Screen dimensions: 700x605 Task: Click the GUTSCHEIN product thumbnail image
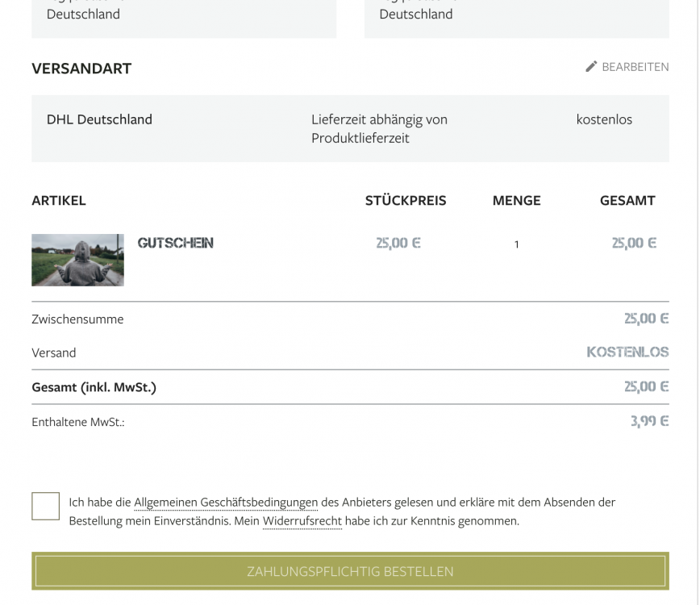tap(77, 260)
